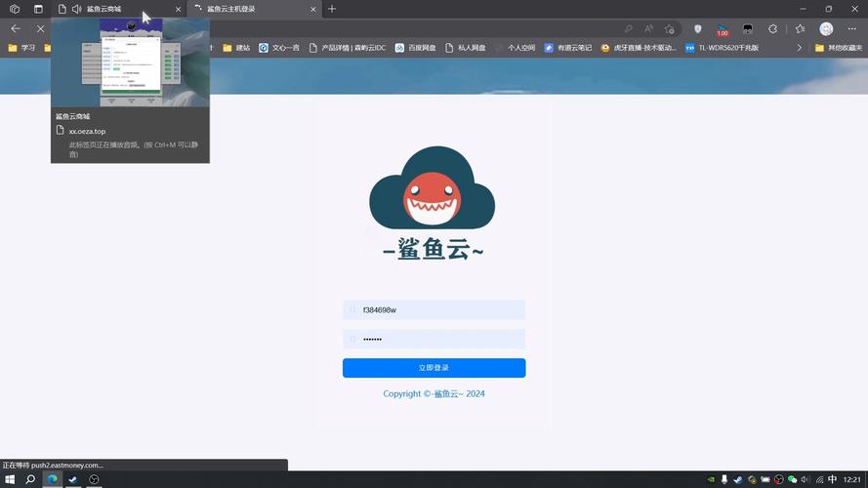Screen dimensions: 868x488
Task: Open the Windows Start menu
Action: click(10, 479)
